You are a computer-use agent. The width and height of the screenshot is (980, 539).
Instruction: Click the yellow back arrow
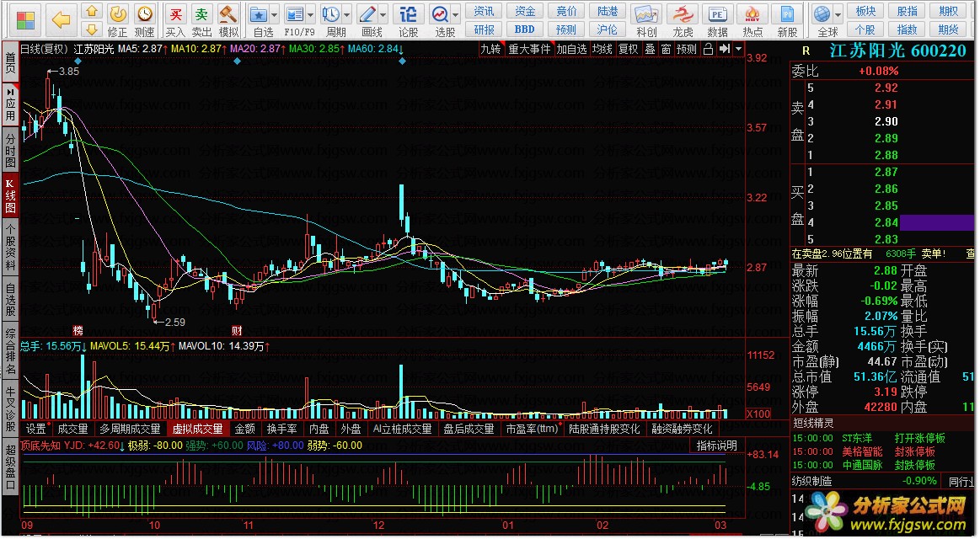[61, 20]
